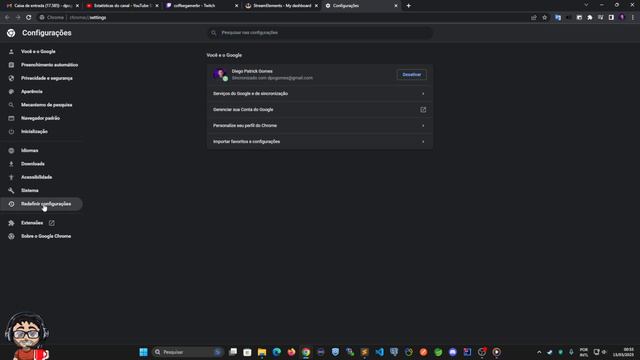640x360 pixels.
Task: Open a new browser tab with plus button
Action: 409,6
